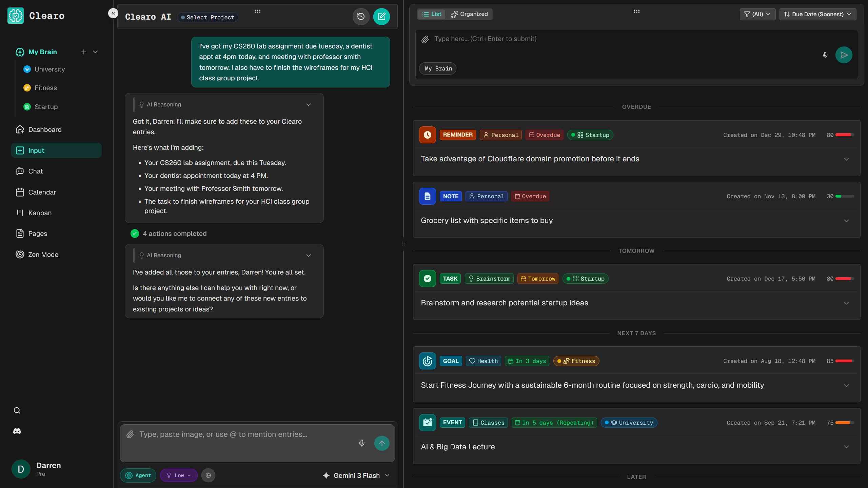Open the Darren Pro account menu

[37, 469]
